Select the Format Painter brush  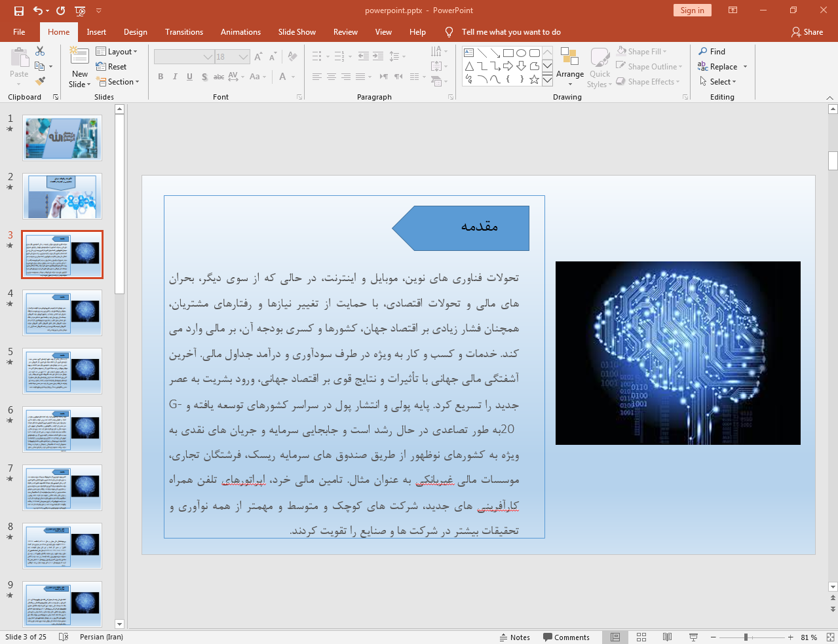[40, 81]
